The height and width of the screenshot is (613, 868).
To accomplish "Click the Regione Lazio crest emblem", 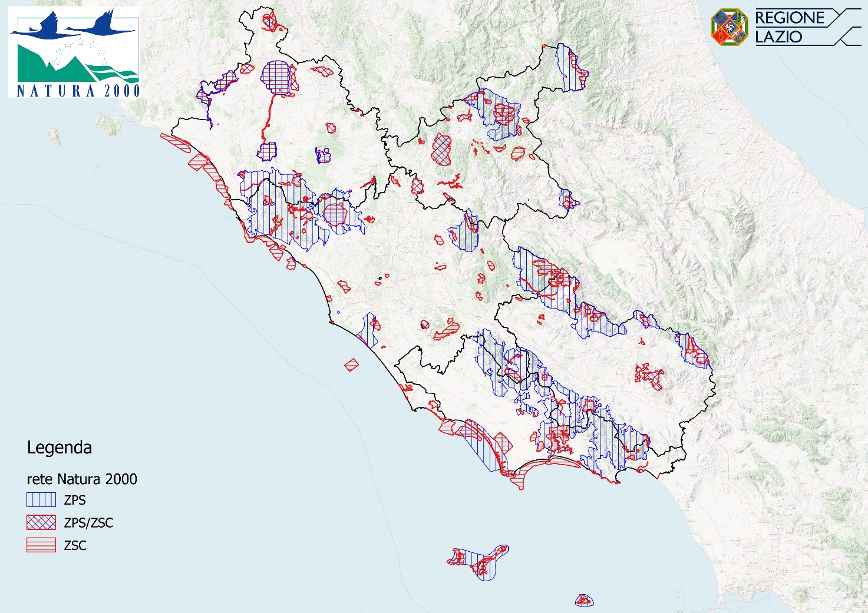I will click(x=729, y=27).
